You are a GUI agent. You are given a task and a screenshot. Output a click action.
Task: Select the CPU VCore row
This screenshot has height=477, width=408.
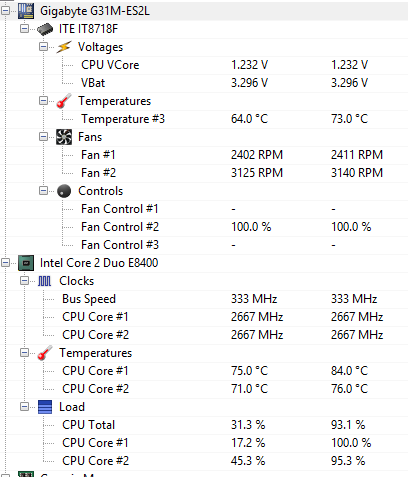(204, 65)
